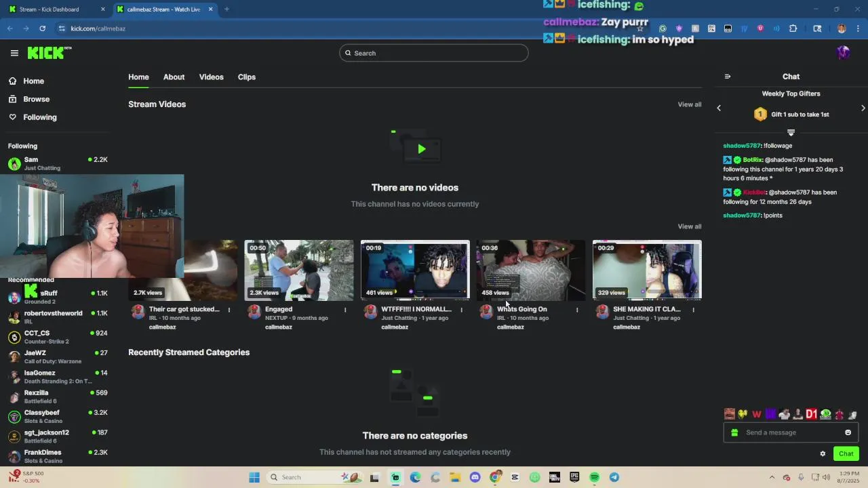The image size is (868, 488).
Task: Switch to the About channel tab
Action: (174, 77)
